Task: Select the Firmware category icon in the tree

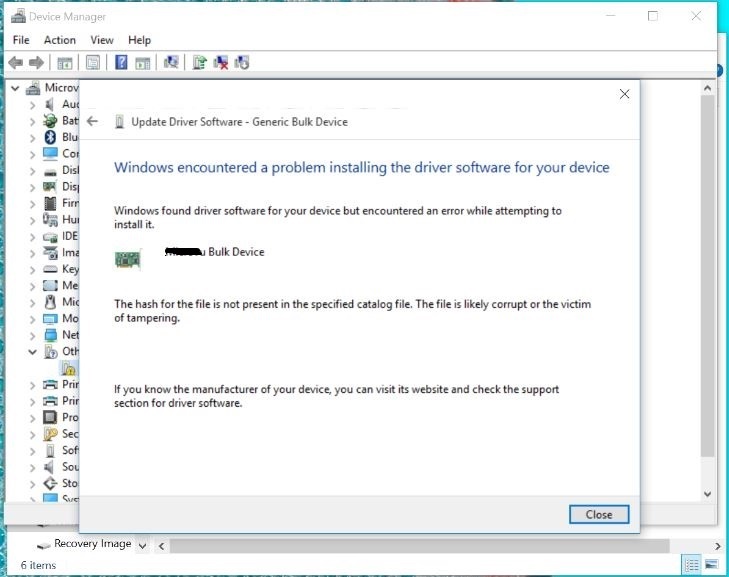Action: click(x=50, y=203)
